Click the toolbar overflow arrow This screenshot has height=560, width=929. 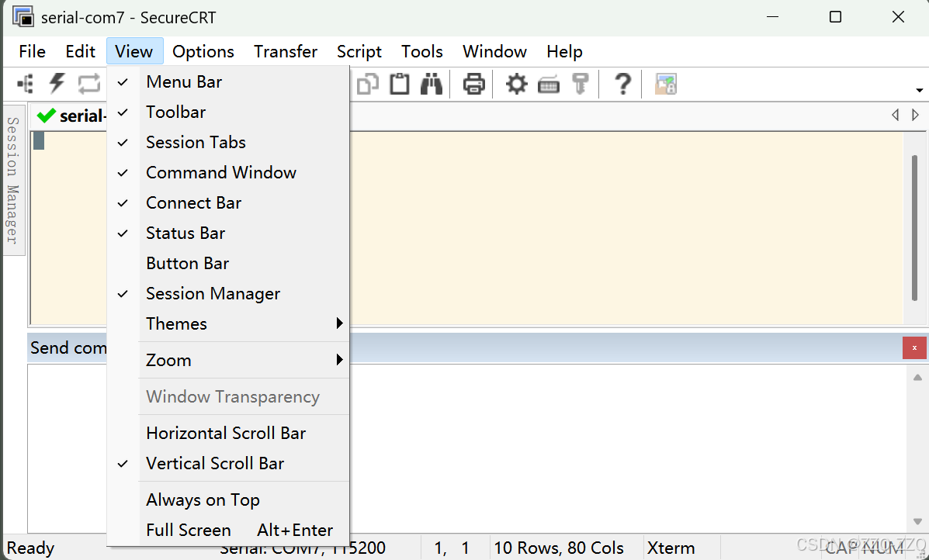point(920,90)
